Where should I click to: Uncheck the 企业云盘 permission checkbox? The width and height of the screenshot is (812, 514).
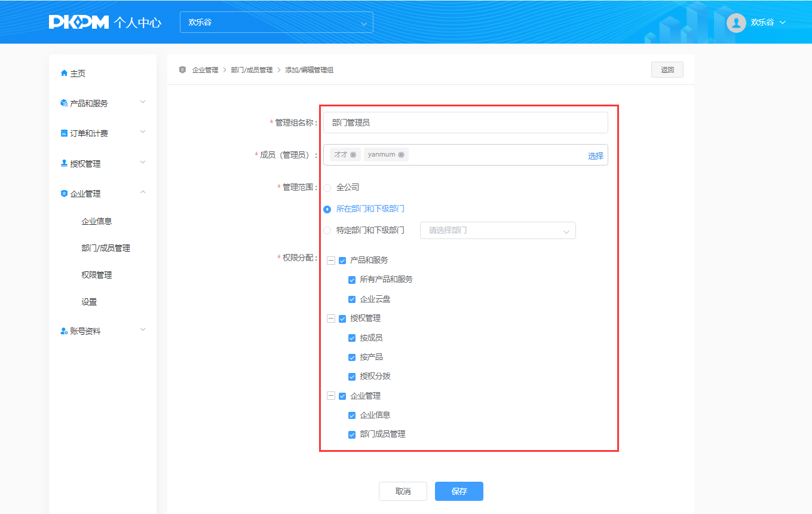tap(352, 299)
